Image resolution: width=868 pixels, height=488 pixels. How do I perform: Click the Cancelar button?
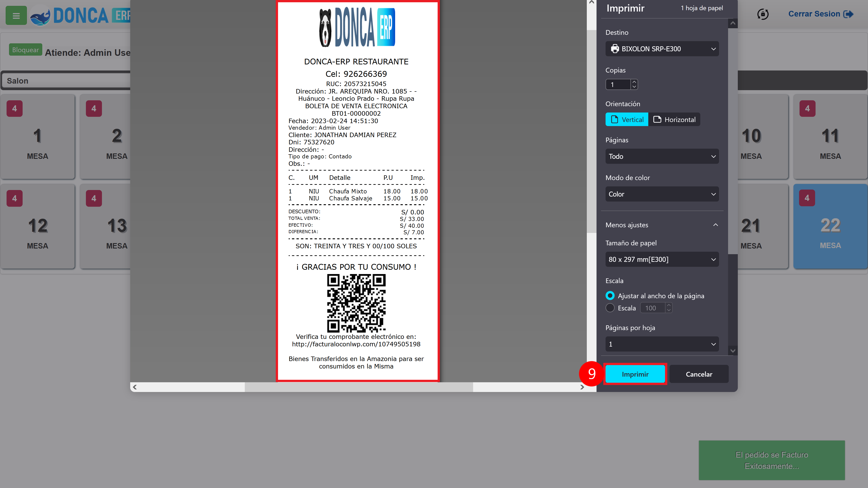tap(699, 374)
